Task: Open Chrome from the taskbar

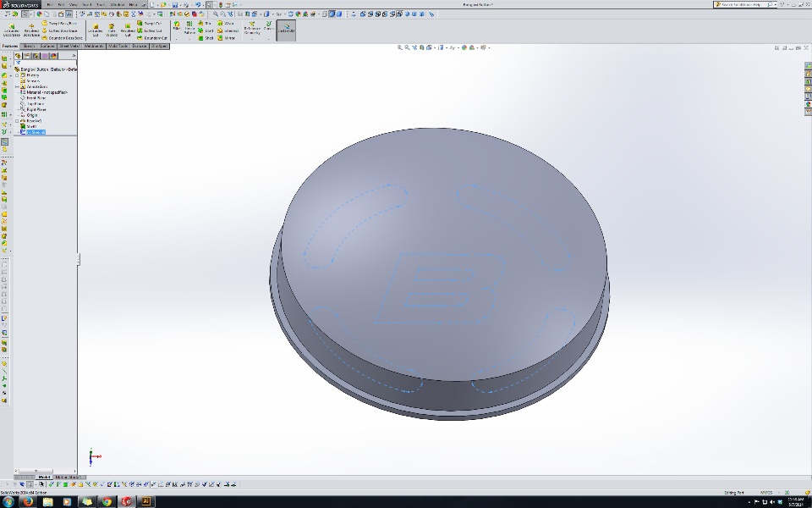Action: pos(107,501)
